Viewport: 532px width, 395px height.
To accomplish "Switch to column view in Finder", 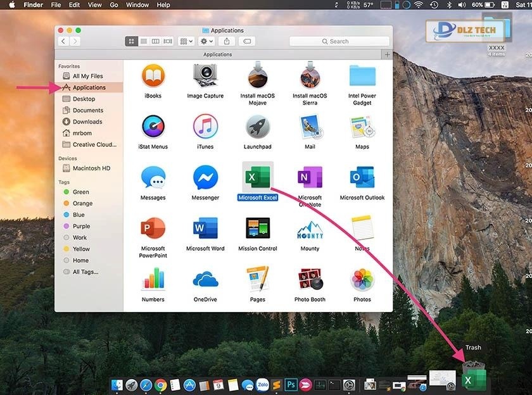I will 155,41.
